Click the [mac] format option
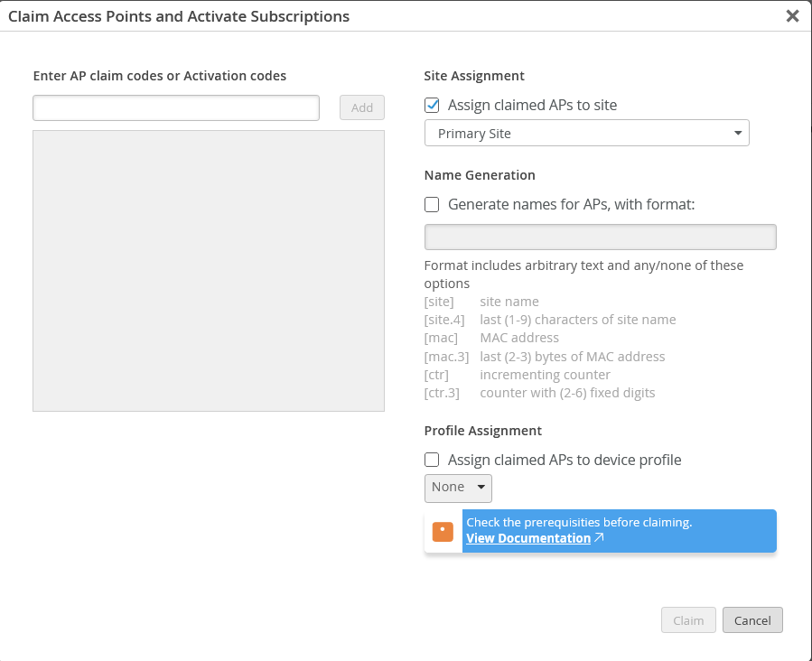 click(x=441, y=338)
